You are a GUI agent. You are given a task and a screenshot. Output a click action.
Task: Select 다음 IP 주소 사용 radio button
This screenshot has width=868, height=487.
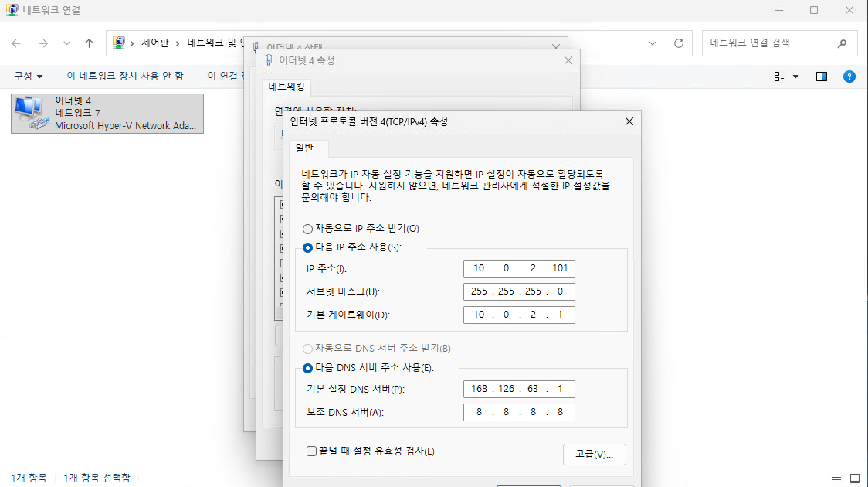pyautogui.click(x=308, y=247)
